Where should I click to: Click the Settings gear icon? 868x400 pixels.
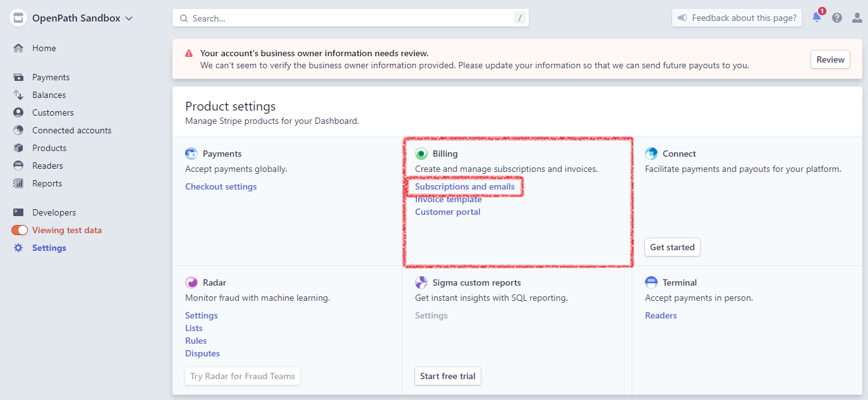pos(18,248)
